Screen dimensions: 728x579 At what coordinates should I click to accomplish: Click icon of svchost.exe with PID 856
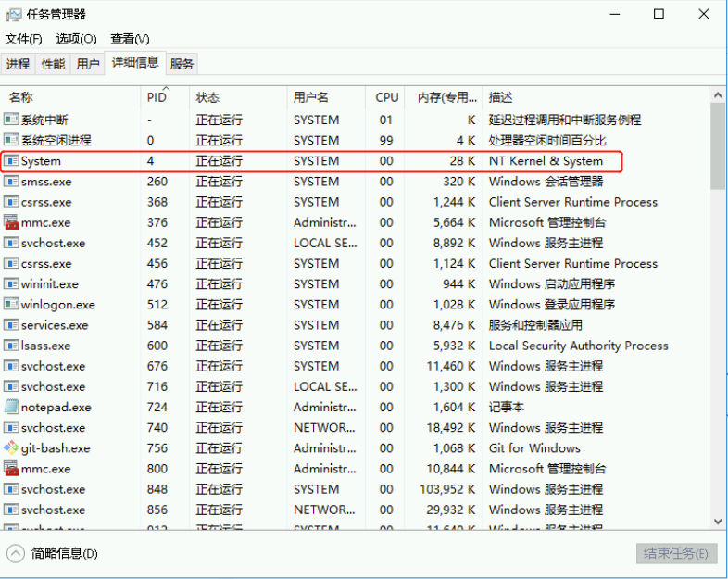(11, 510)
